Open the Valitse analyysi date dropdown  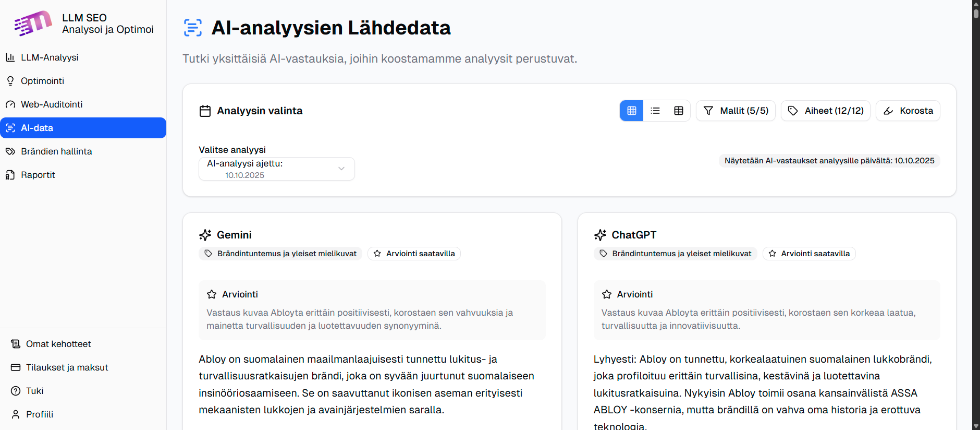point(276,169)
